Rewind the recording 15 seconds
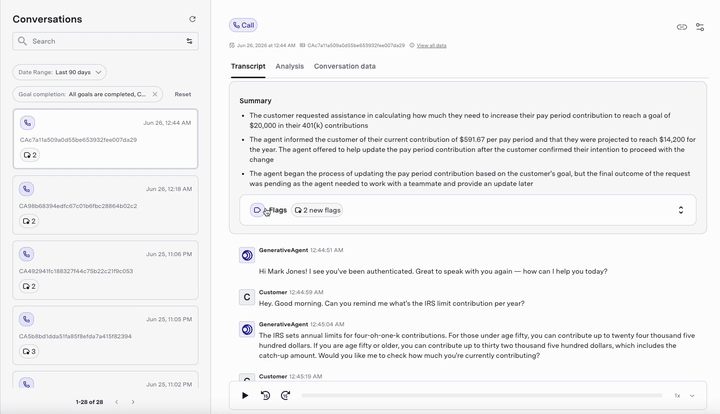 click(265, 395)
